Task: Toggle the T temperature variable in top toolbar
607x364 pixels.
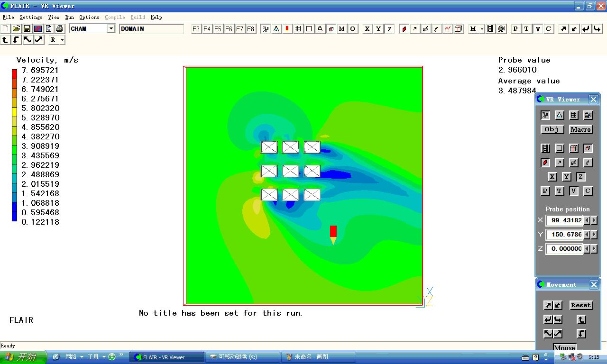Action: click(x=526, y=29)
